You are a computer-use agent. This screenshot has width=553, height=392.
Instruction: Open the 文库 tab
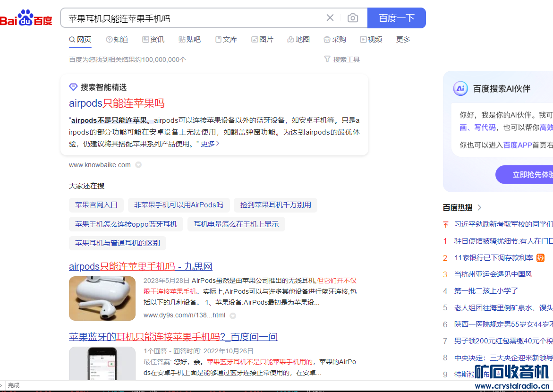pos(226,40)
